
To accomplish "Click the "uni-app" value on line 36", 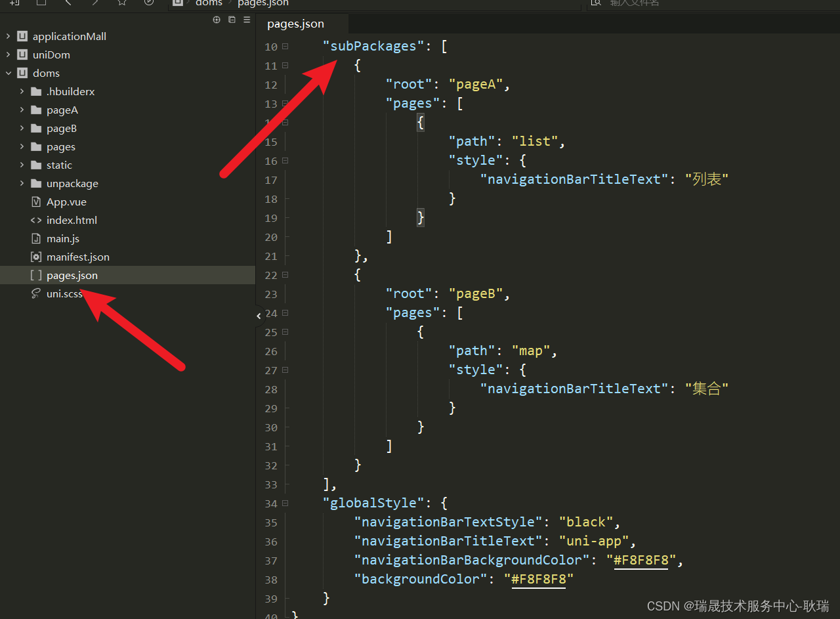I will 594,542.
